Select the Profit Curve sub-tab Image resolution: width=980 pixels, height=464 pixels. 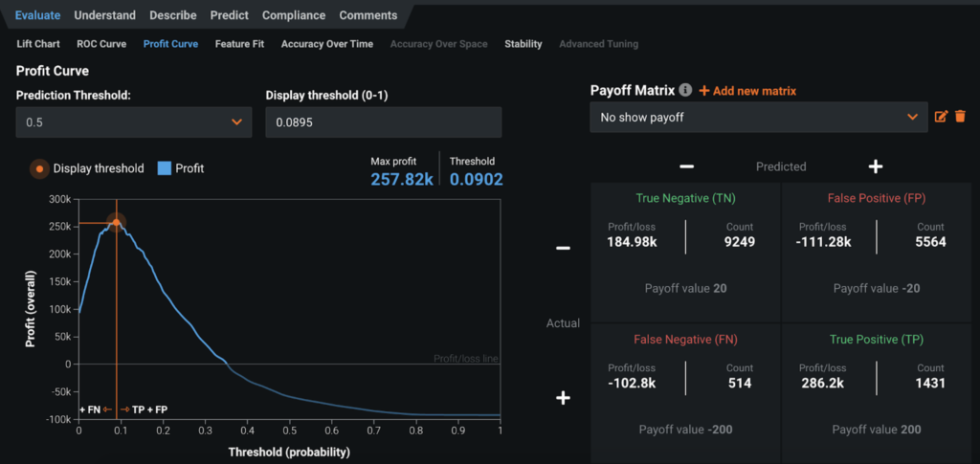point(170,44)
